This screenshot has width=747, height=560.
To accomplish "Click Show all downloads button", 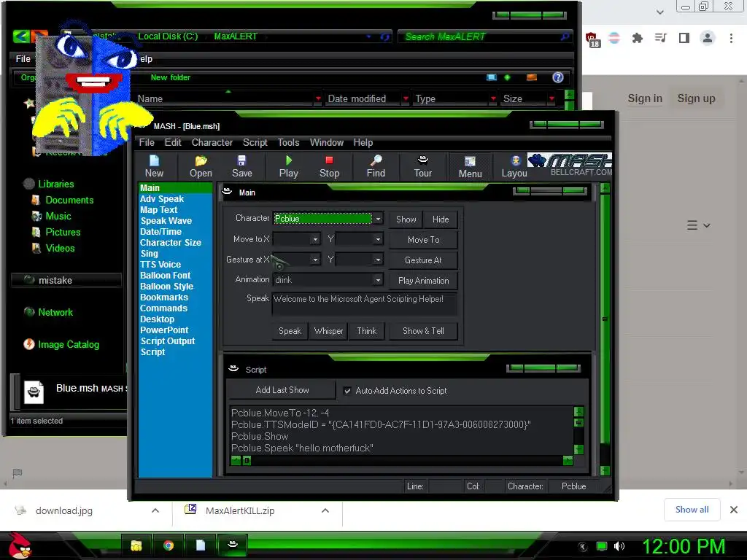I will pyautogui.click(x=692, y=510).
